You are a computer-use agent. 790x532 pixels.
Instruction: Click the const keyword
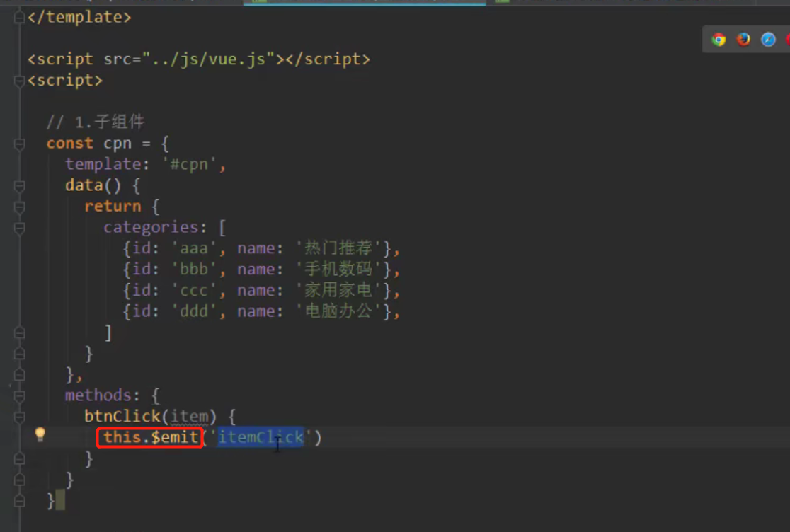pos(69,144)
